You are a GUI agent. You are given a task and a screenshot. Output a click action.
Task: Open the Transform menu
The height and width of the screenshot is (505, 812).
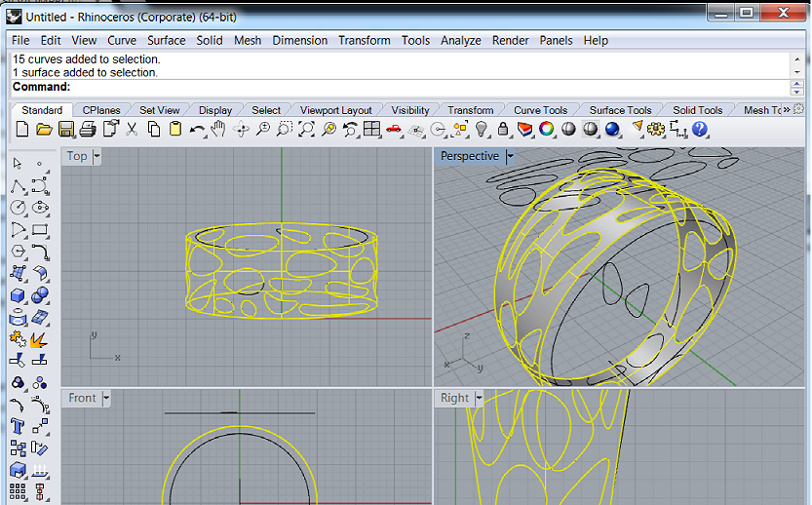pyautogui.click(x=365, y=40)
